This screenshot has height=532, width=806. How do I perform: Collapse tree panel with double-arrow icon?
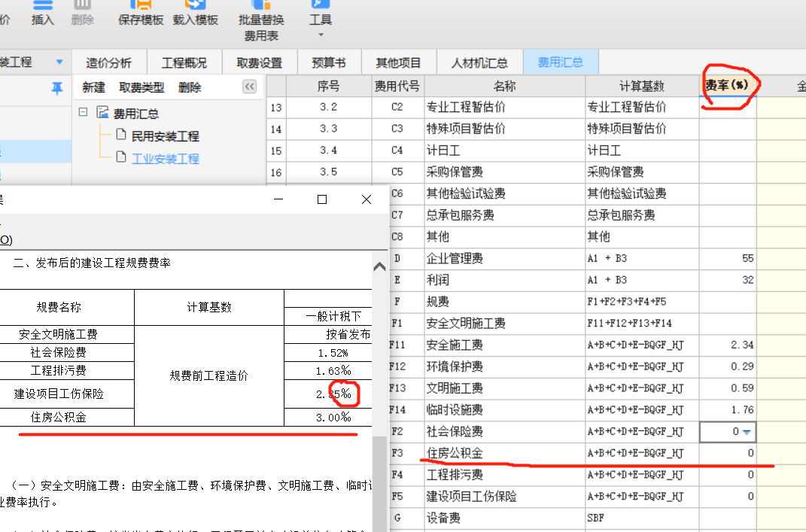pyautogui.click(x=249, y=87)
